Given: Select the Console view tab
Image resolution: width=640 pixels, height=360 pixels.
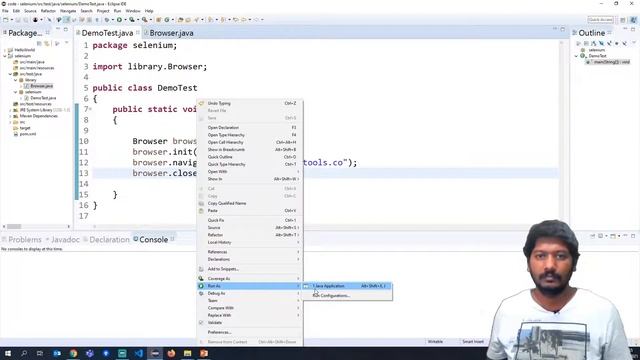Looking at the screenshot, I should tap(153, 240).
